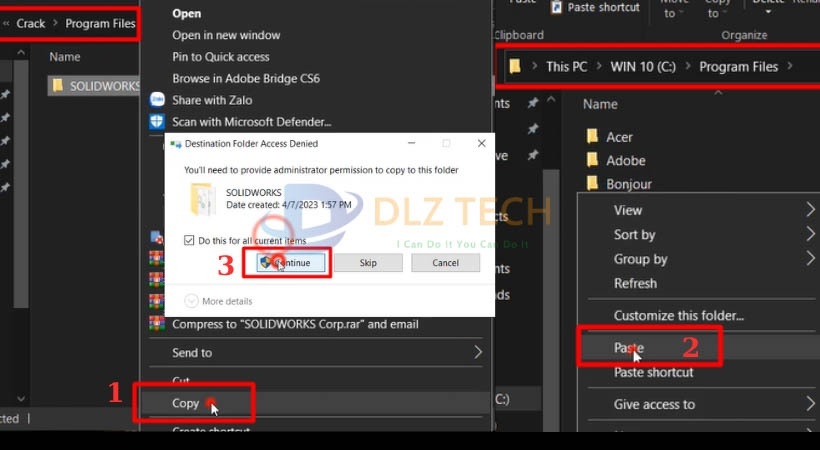Image resolution: width=820 pixels, height=450 pixels.
Task: Click the Access Denied dialog title bar icon
Action: (176, 143)
